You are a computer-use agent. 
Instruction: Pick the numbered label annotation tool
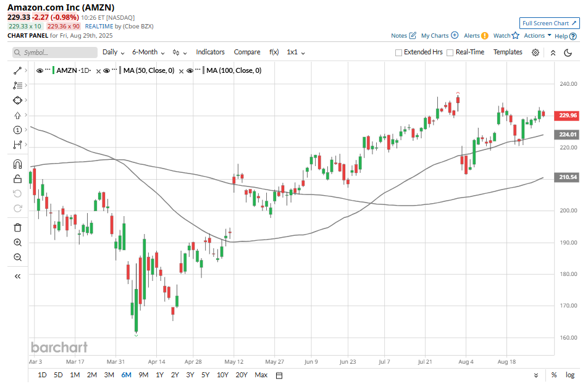coord(17,130)
